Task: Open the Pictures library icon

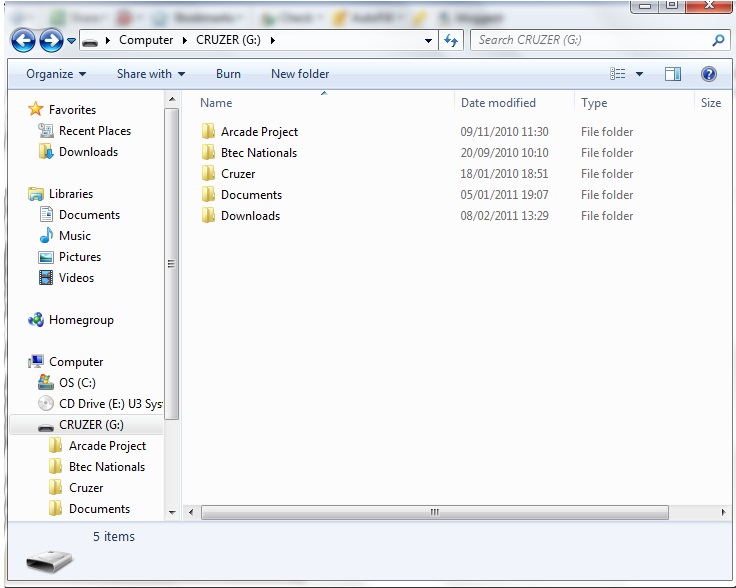Action: [46, 257]
